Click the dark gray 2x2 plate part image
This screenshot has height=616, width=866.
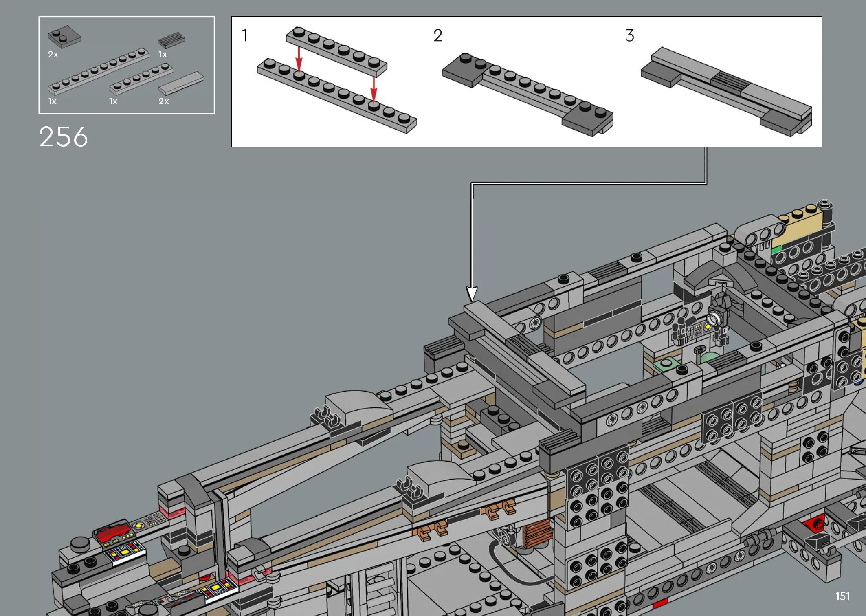click(64, 37)
